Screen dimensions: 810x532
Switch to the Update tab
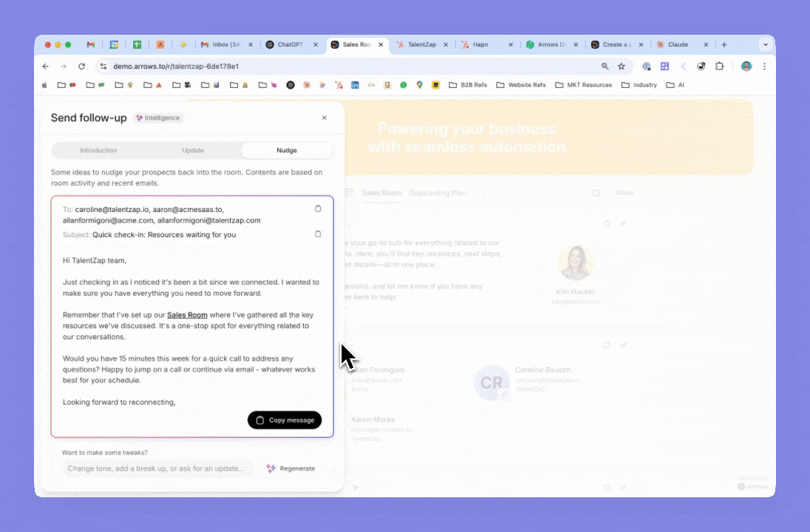tap(193, 150)
